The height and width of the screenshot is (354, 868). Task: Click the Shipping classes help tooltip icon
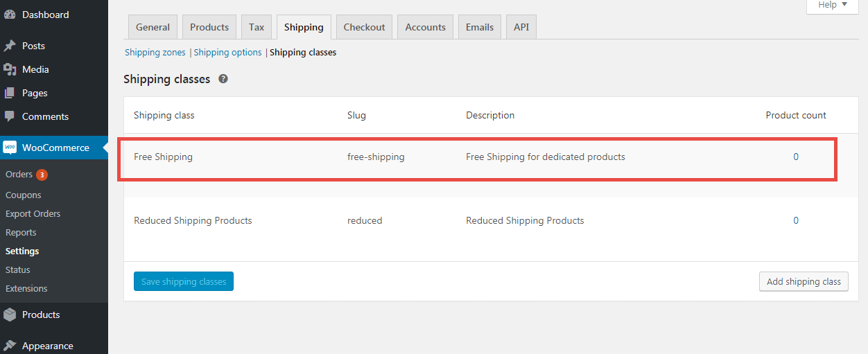click(x=223, y=79)
